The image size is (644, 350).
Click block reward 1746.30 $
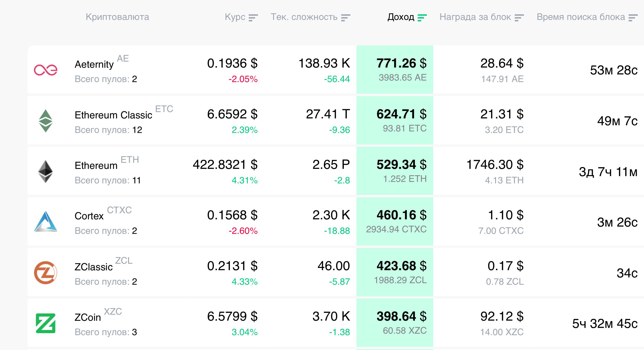(x=495, y=165)
